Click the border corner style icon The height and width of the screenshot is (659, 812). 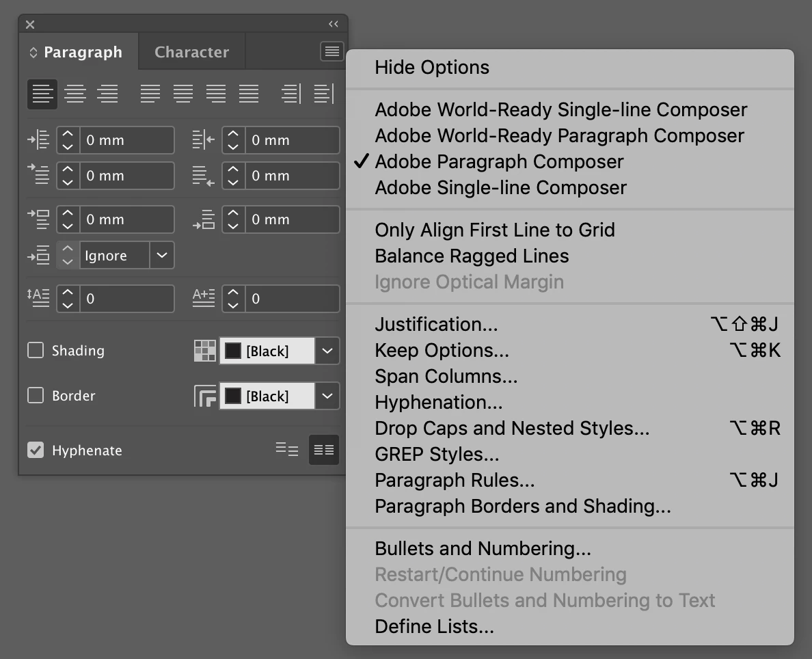pyautogui.click(x=205, y=396)
